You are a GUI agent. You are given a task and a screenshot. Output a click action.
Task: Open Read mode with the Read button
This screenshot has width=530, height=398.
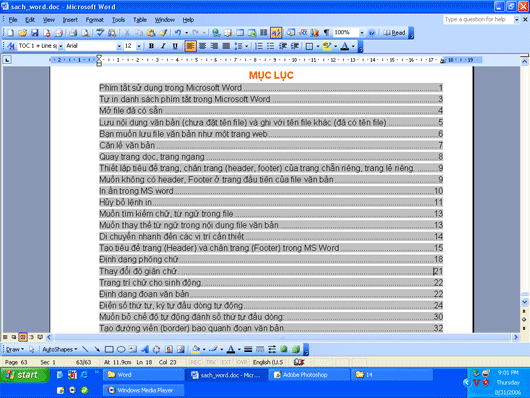pos(394,33)
